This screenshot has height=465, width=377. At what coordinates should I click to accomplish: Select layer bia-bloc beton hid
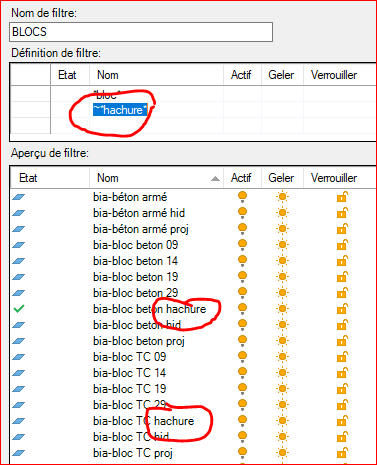(137, 325)
